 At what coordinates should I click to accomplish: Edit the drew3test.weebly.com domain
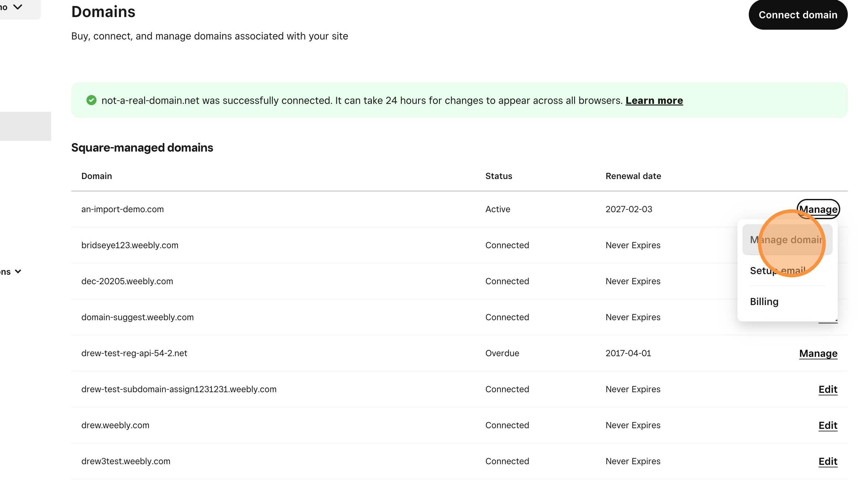tap(828, 461)
